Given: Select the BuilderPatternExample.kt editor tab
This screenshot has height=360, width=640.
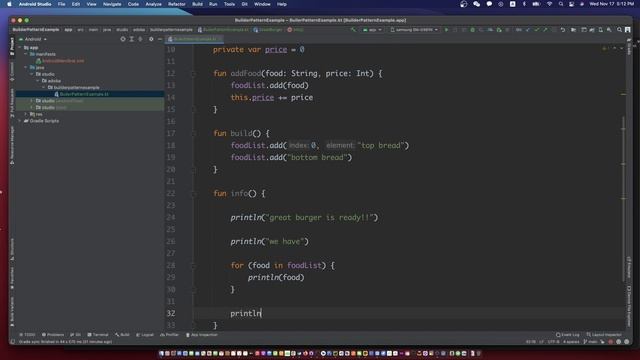Looking at the screenshot, I should [195, 39].
